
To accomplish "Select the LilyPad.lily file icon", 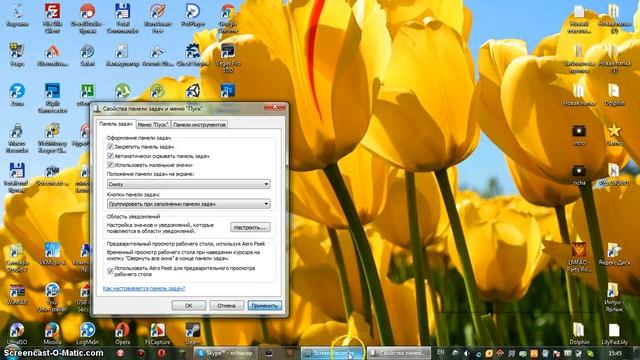I will tap(614, 333).
